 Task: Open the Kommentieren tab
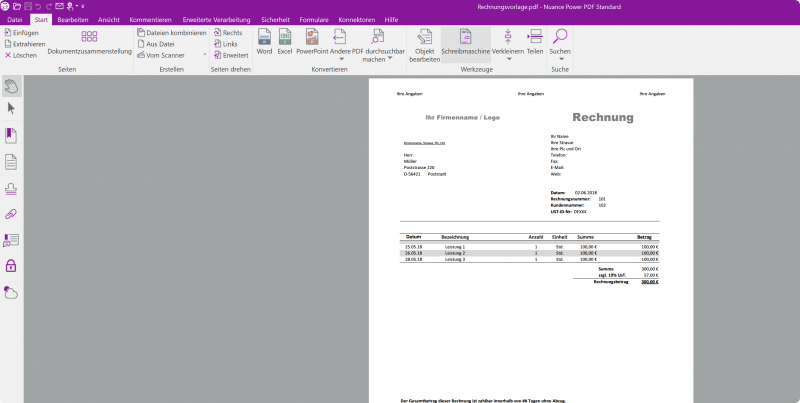click(x=151, y=20)
